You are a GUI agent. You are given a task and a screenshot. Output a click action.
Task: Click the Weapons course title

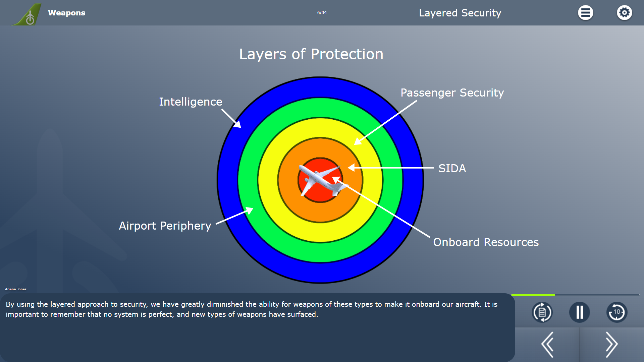[x=67, y=13]
